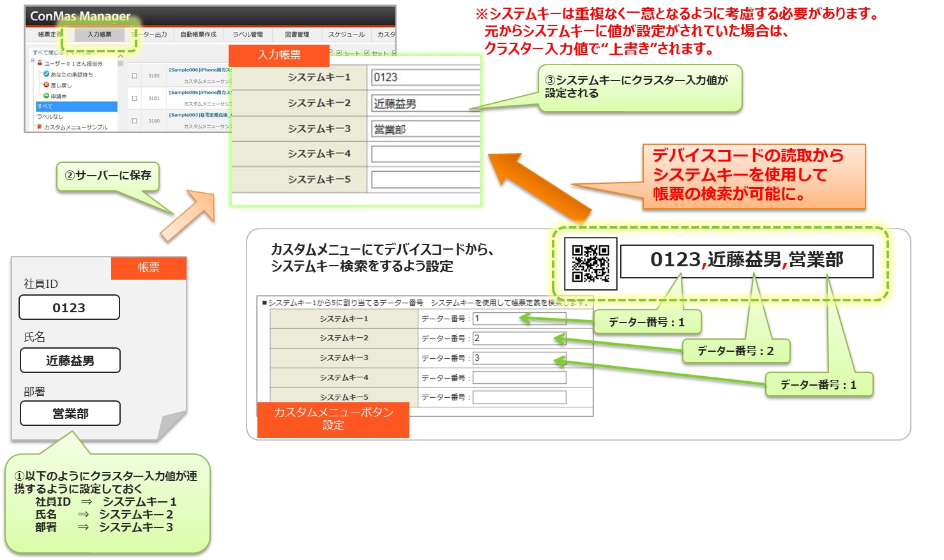Image resolution: width=944 pixels, height=560 pixels.
Task: Click the green icon for 申請中
Action: [46, 96]
